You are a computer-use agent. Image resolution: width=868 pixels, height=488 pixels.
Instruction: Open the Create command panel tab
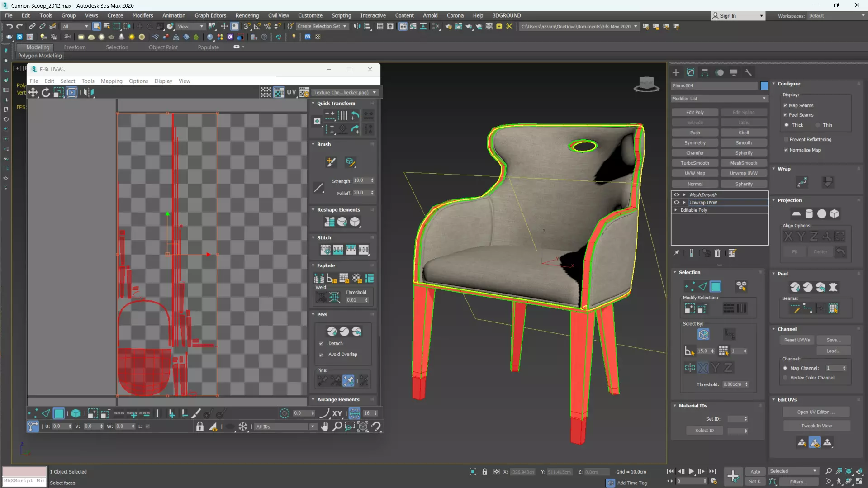point(676,72)
